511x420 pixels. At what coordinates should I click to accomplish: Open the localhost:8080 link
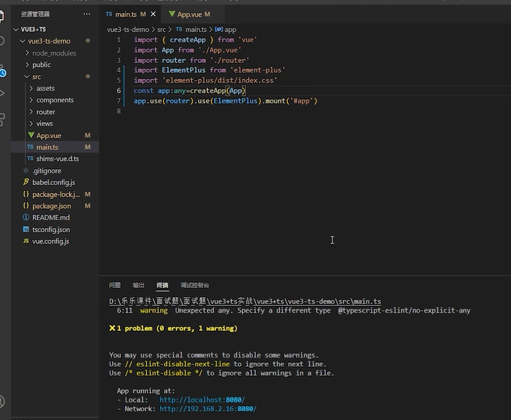(202, 400)
